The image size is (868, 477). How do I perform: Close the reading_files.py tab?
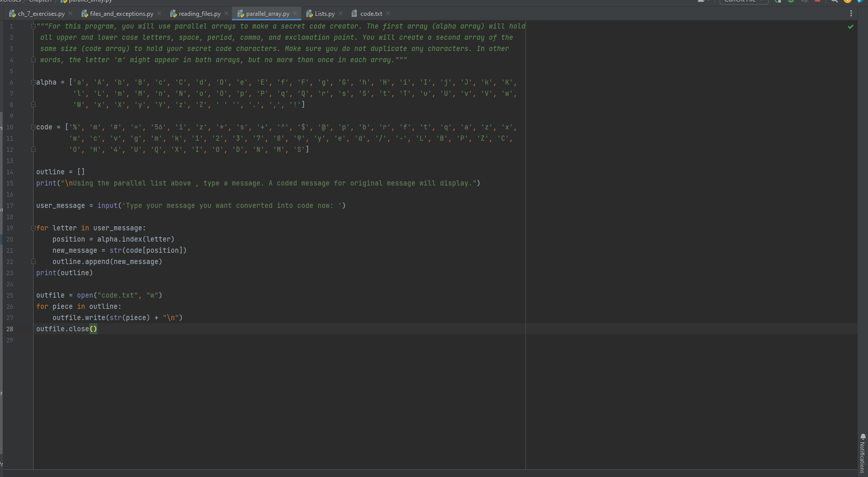click(x=226, y=13)
